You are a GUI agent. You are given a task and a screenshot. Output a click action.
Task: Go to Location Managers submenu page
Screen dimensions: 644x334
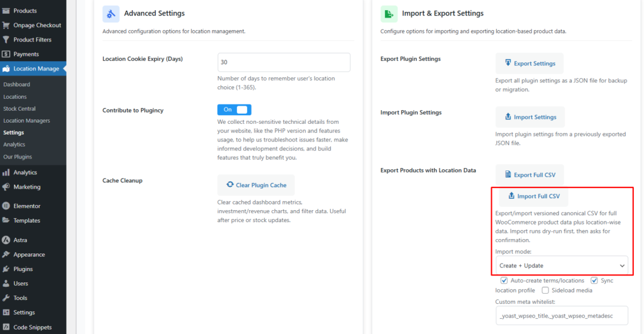(x=26, y=121)
